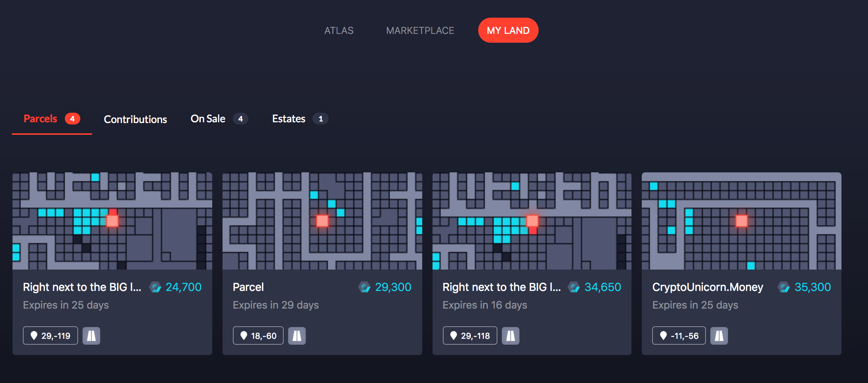Viewport: 868px width, 383px height.
Task: Click MANA icon next to the 34,650 price
Action: coord(574,287)
